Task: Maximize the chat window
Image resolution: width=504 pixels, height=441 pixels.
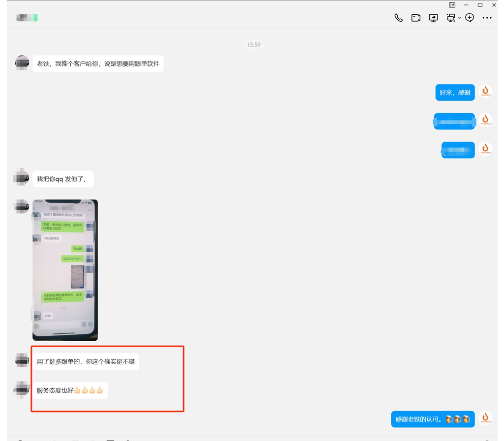Action: point(480,5)
